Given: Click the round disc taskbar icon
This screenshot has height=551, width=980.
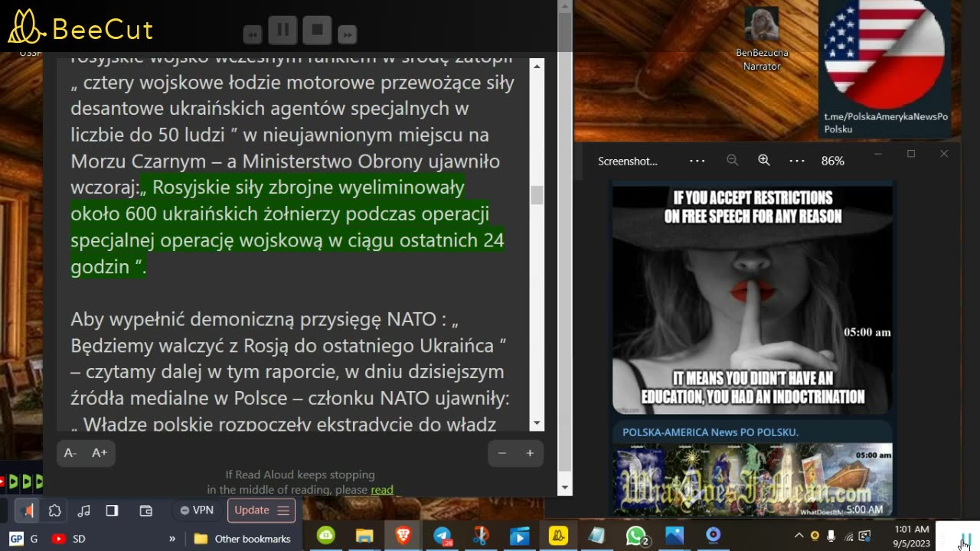Looking at the screenshot, I should [x=713, y=535].
